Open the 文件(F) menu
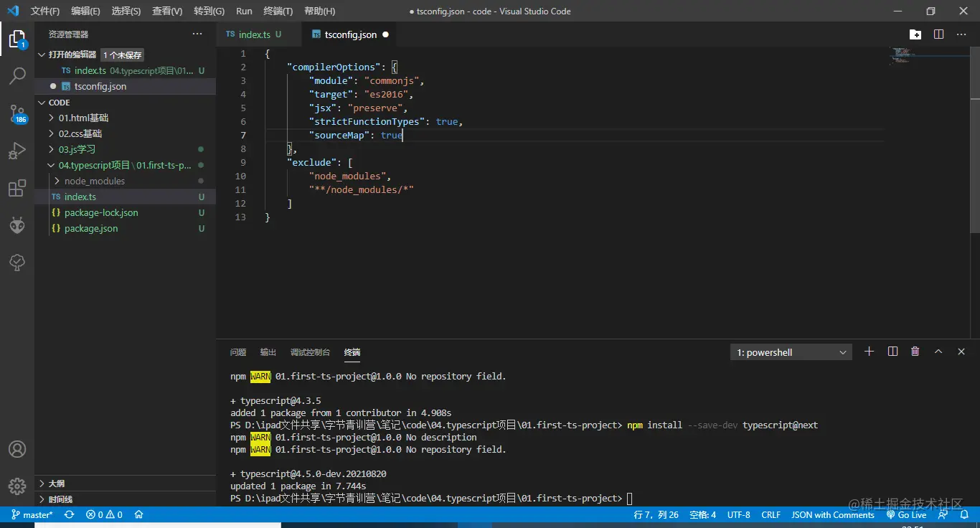This screenshot has height=528, width=980. pyautogui.click(x=45, y=11)
